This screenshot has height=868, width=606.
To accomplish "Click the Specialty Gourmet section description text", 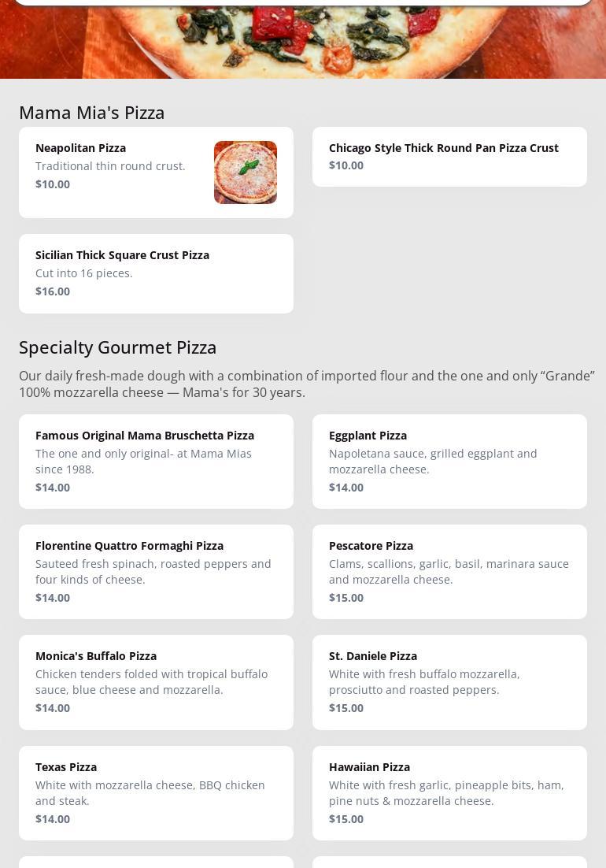I will [306, 384].
